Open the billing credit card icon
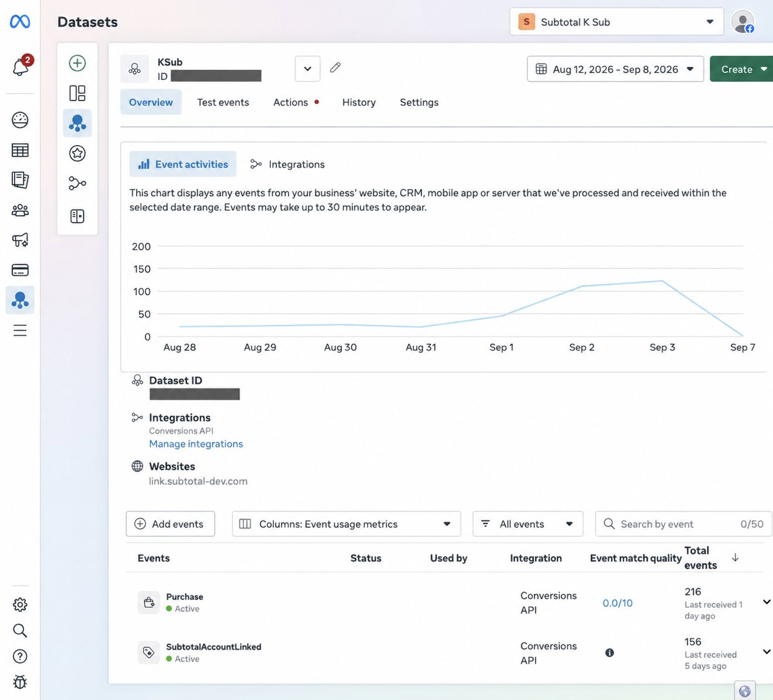Image resolution: width=773 pixels, height=700 pixels. (x=20, y=270)
